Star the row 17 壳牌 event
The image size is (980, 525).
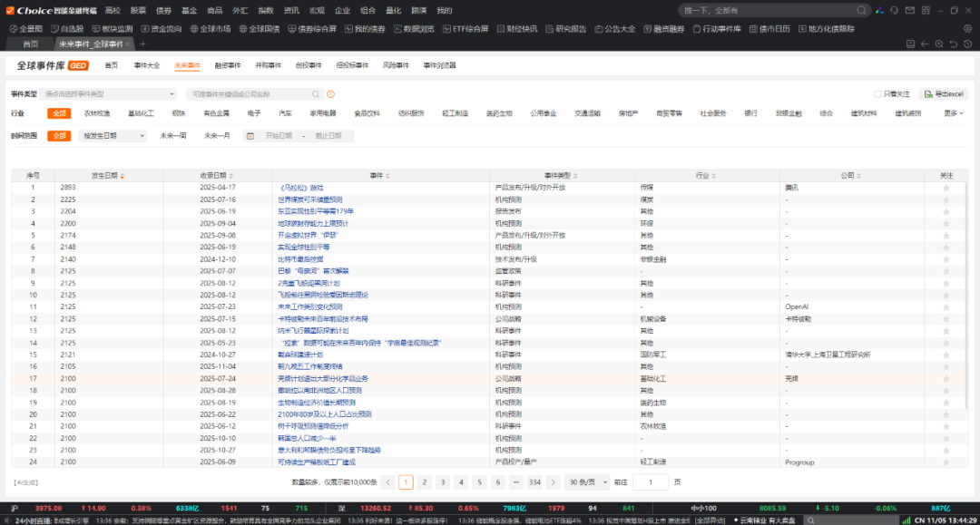(946, 378)
